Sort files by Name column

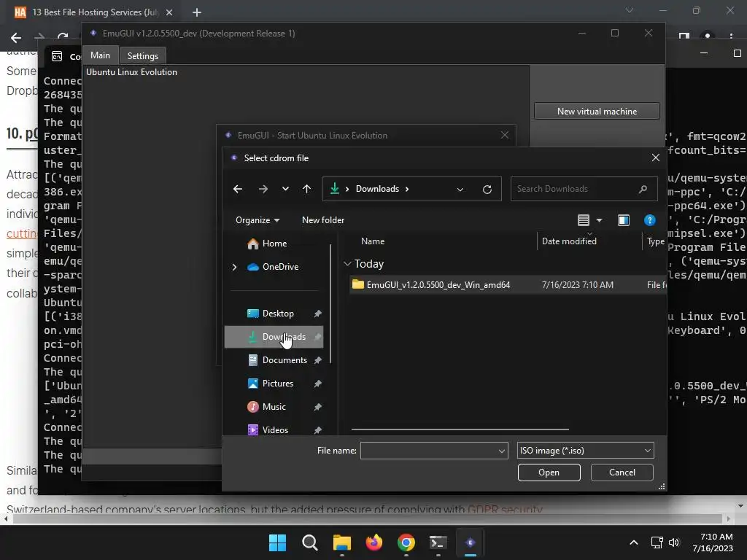(373, 241)
